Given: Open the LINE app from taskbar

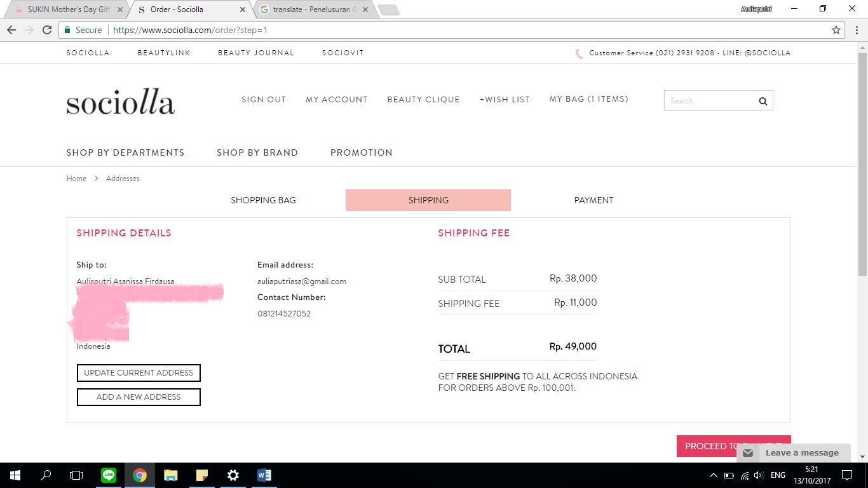Looking at the screenshot, I should click(109, 475).
